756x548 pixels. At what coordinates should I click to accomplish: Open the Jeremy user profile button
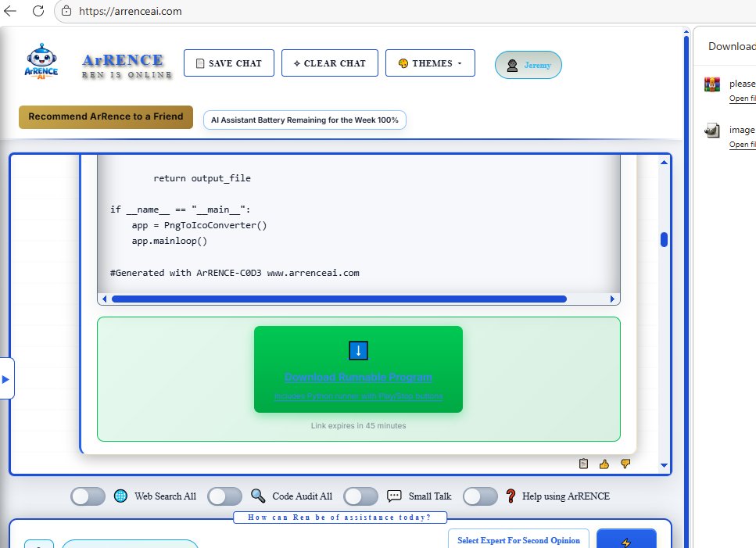click(x=528, y=65)
